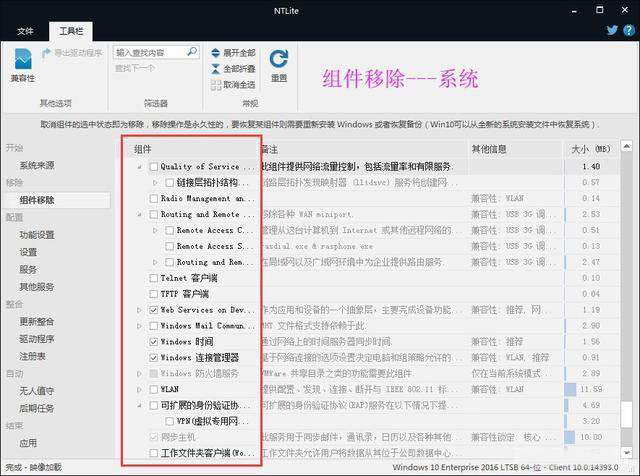Expand the WLAN node
The width and height of the screenshot is (640, 476).
pos(139,389)
